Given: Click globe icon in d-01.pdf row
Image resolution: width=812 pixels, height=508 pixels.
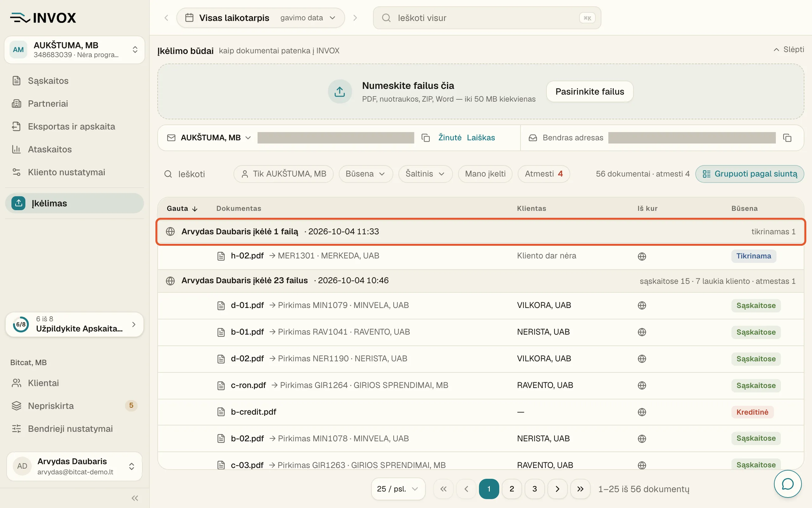Looking at the screenshot, I should tap(642, 305).
